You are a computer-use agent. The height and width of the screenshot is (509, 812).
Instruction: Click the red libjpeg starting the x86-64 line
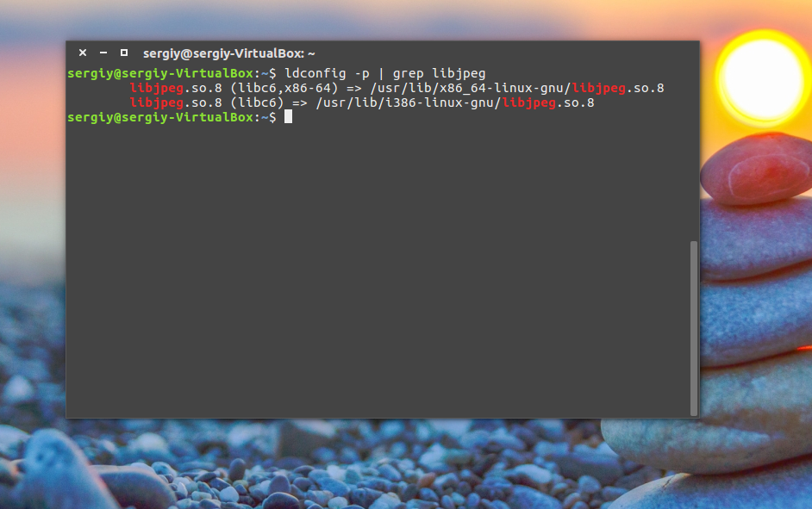[156, 89]
